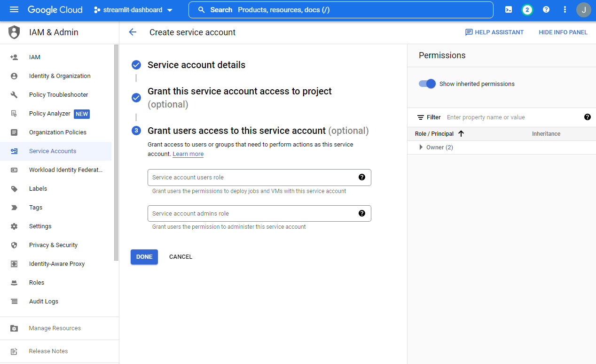Screen dimensions: 596x364
Task: Show help for Service account admins role
Action: 362,213
